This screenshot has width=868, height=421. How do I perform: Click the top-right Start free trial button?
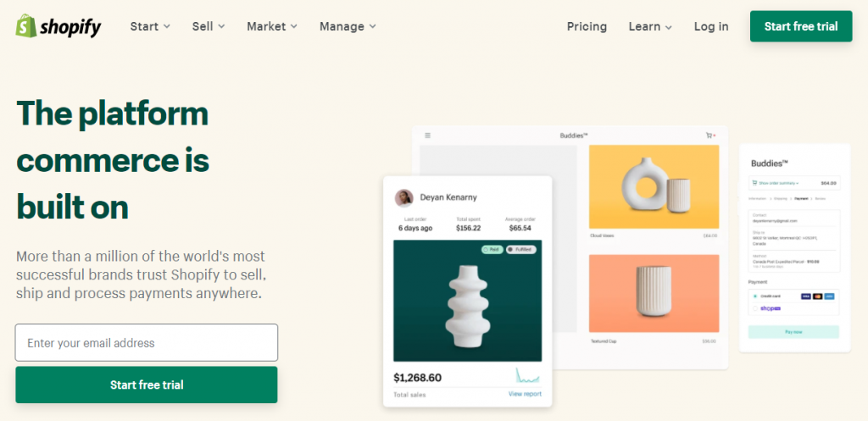801,26
